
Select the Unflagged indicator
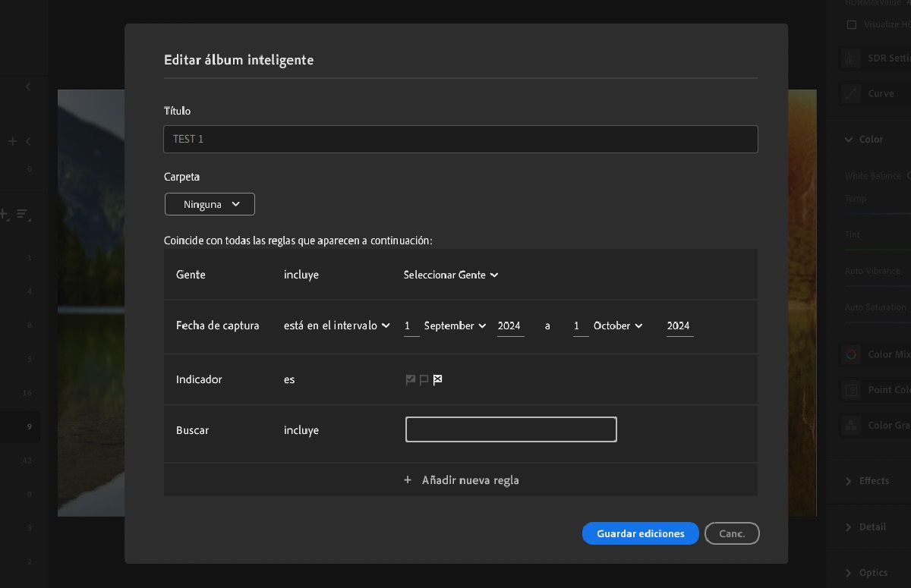click(x=424, y=379)
